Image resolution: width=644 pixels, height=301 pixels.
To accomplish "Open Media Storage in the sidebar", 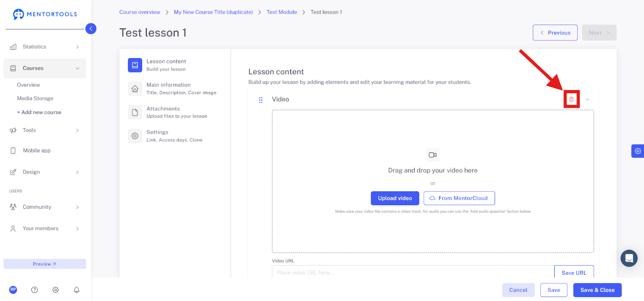I will [35, 98].
